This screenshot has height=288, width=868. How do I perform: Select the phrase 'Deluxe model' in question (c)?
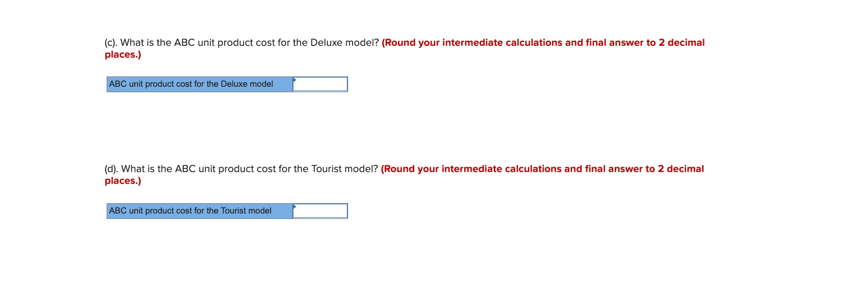point(342,42)
